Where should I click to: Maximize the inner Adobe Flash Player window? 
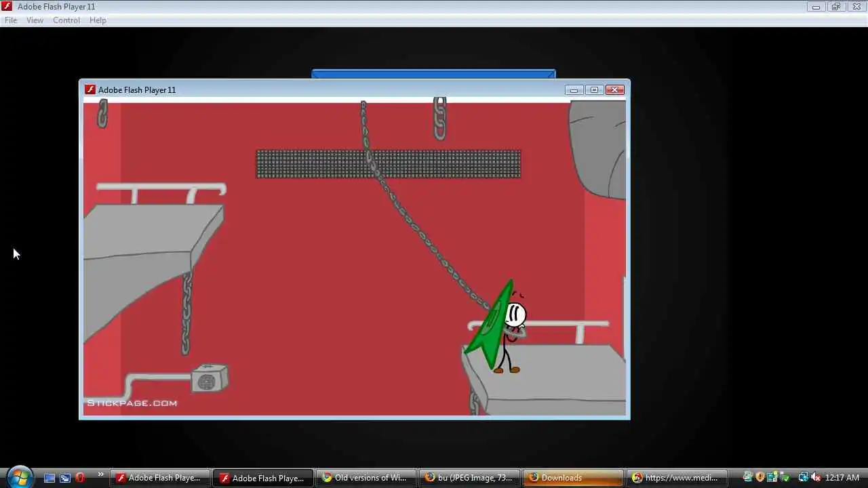point(594,89)
